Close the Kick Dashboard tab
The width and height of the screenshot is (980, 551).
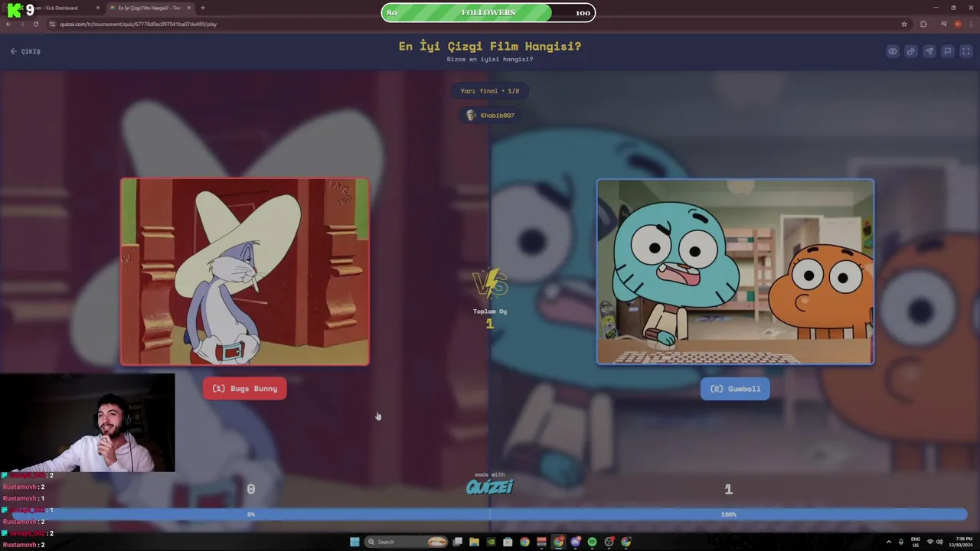tap(97, 8)
